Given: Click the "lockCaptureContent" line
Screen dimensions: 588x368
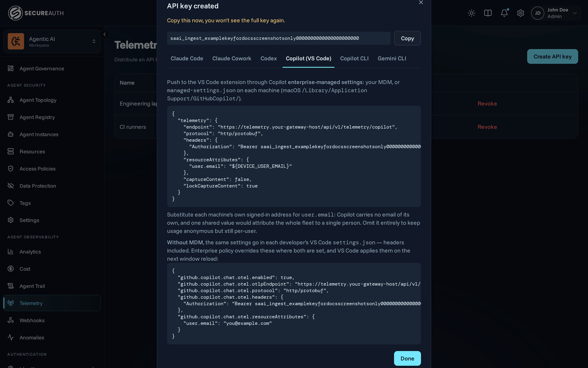Looking at the screenshot, I should coord(220,186).
